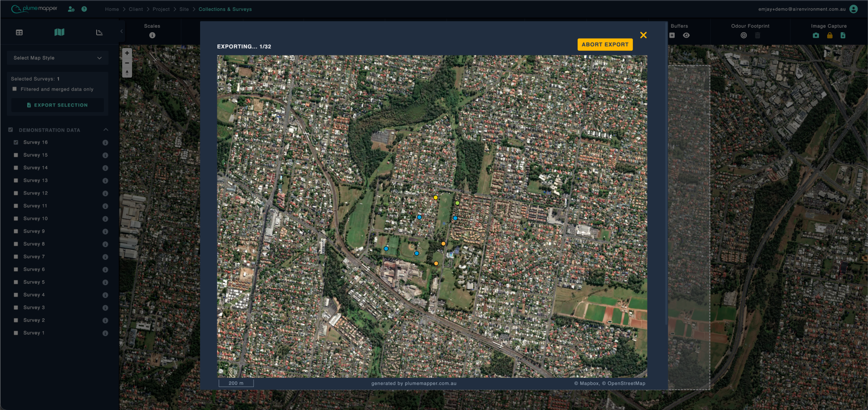Viewport: 868px width, 410px height.
Task: Click info icon for Survey 16
Action: pyautogui.click(x=105, y=142)
